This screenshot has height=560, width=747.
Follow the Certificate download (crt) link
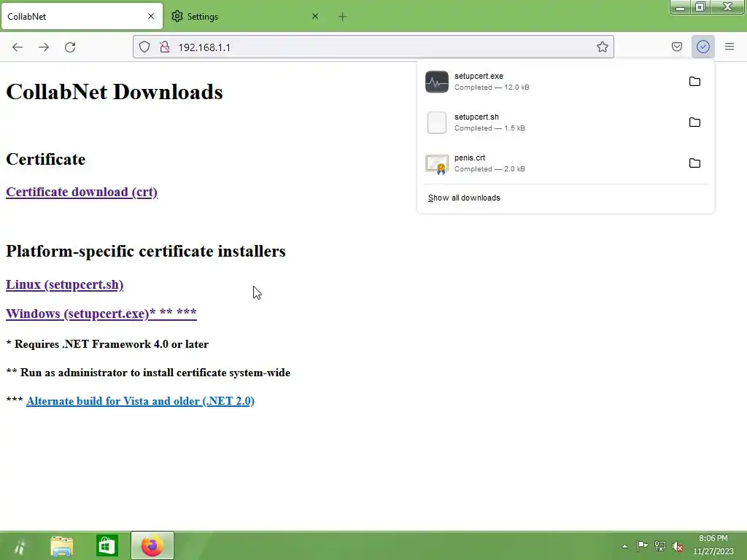tap(82, 192)
